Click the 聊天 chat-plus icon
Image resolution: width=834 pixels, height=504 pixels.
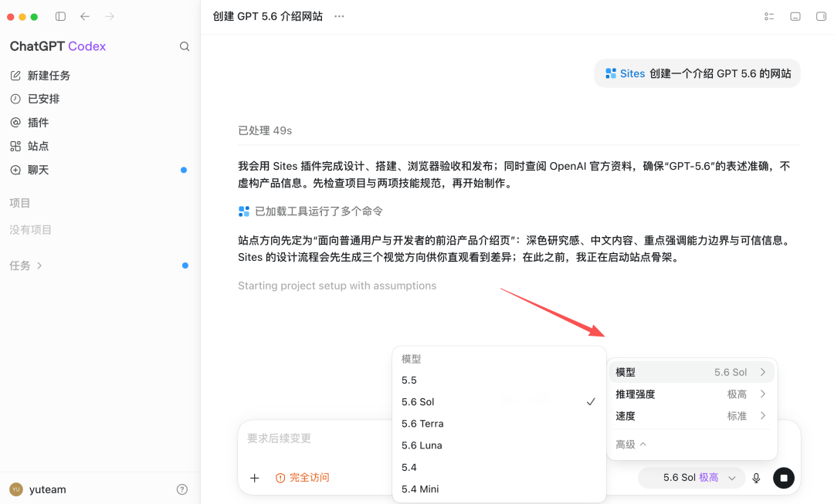[15, 170]
